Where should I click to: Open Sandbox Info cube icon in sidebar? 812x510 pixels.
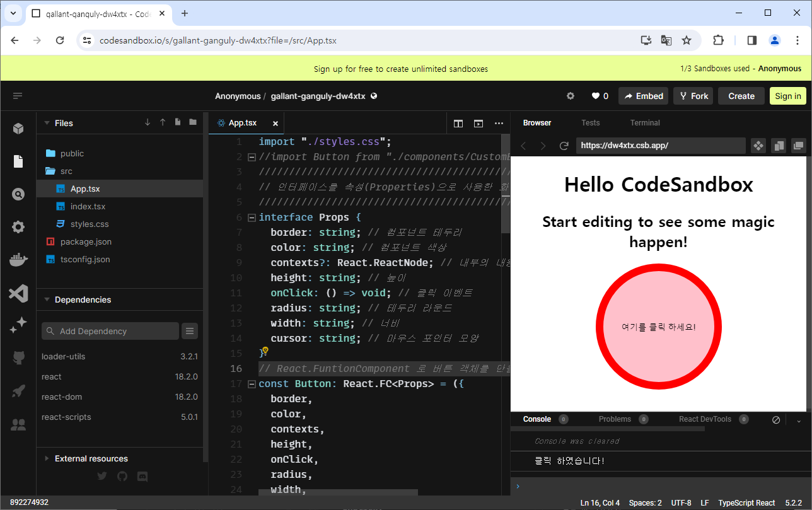point(18,129)
